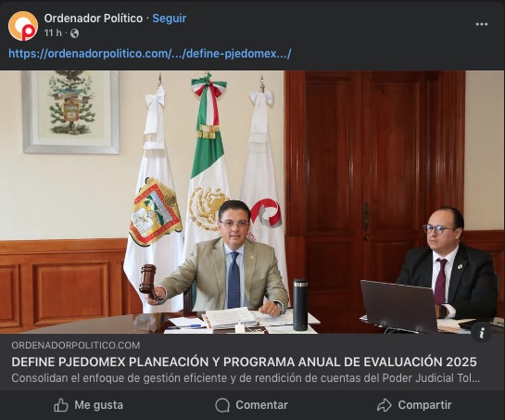Image resolution: width=505 pixels, height=420 pixels.
Task: Open the article preview photo
Action: point(252,202)
